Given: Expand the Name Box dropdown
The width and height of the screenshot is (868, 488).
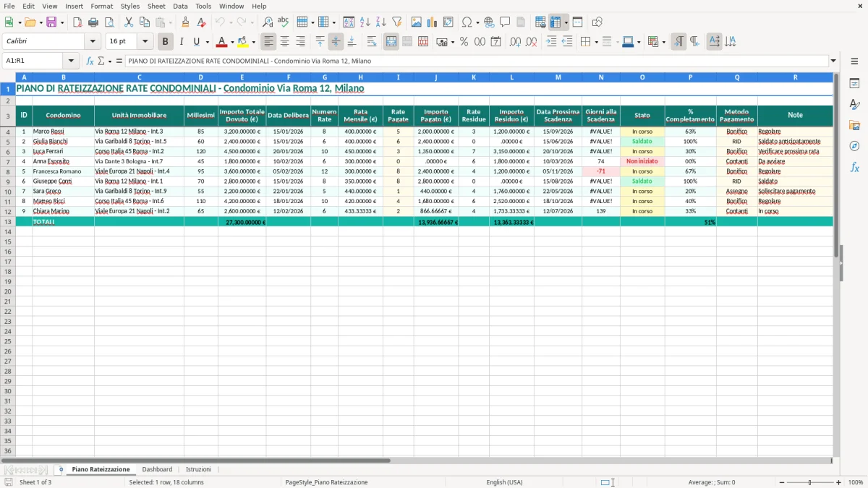Looking at the screenshot, I should [x=71, y=61].
